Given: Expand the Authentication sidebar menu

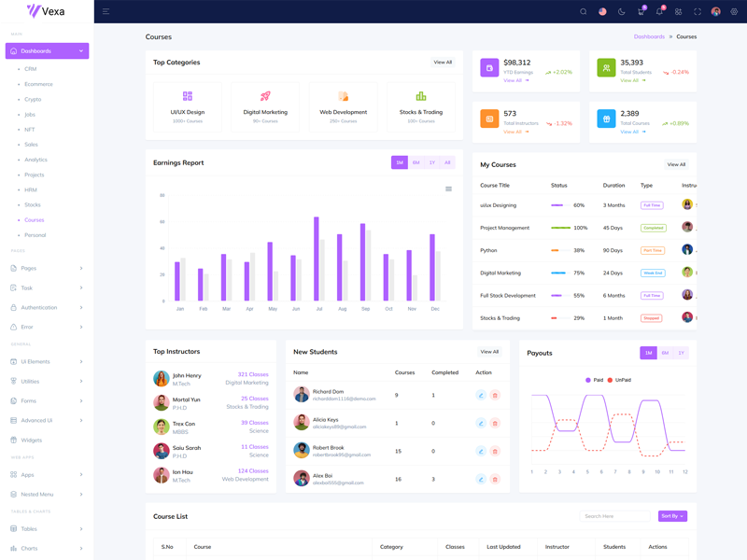Looking at the screenshot, I should (x=47, y=307).
